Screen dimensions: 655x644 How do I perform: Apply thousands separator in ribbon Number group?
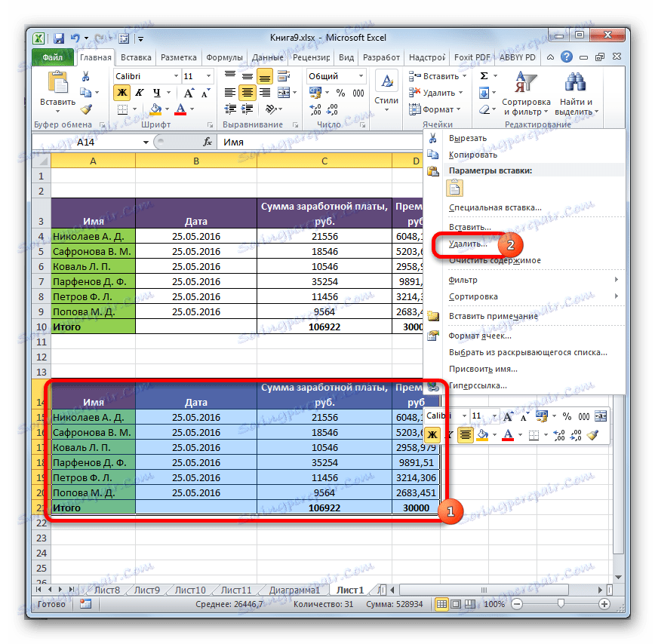358,93
